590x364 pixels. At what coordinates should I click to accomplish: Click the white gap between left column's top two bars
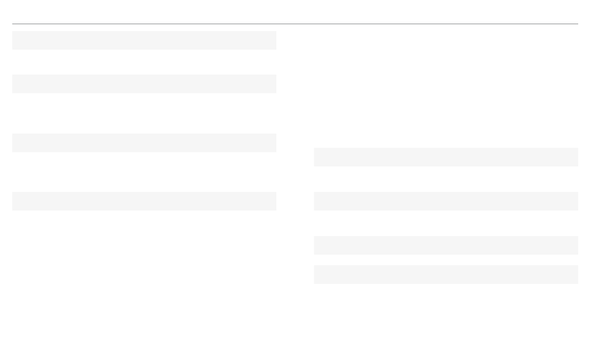coord(144,62)
